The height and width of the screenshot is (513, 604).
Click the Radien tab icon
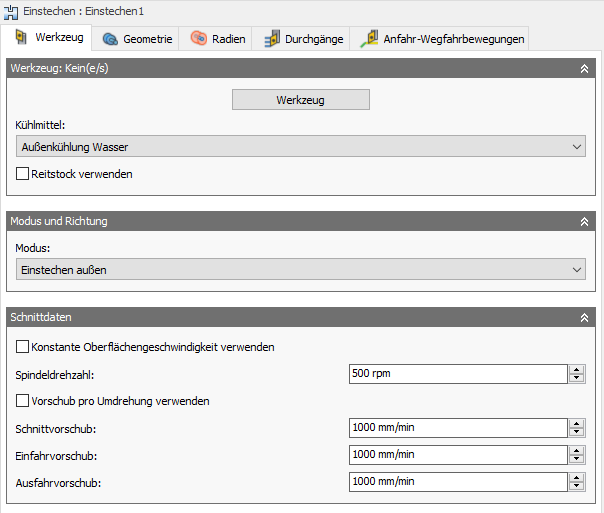198,39
